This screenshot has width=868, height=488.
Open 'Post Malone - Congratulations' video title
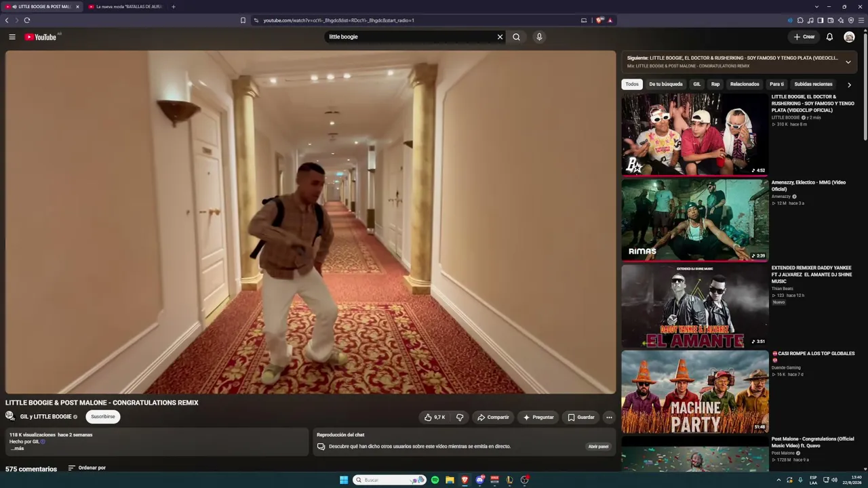(812, 442)
